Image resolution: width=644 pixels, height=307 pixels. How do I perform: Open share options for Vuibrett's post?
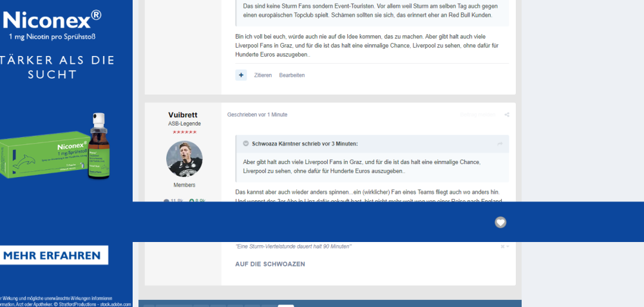pyautogui.click(x=507, y=115)
